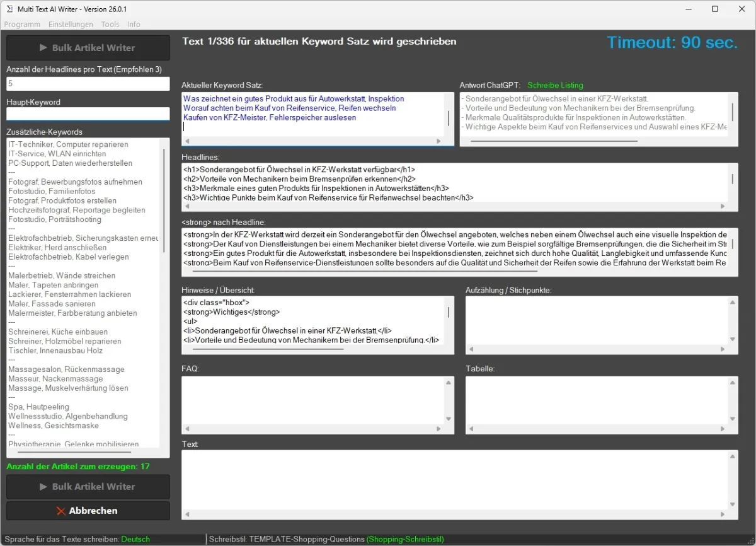Open the Tools menu
The width and height of the screenshot is (756, 546).
tap(110, 24)
